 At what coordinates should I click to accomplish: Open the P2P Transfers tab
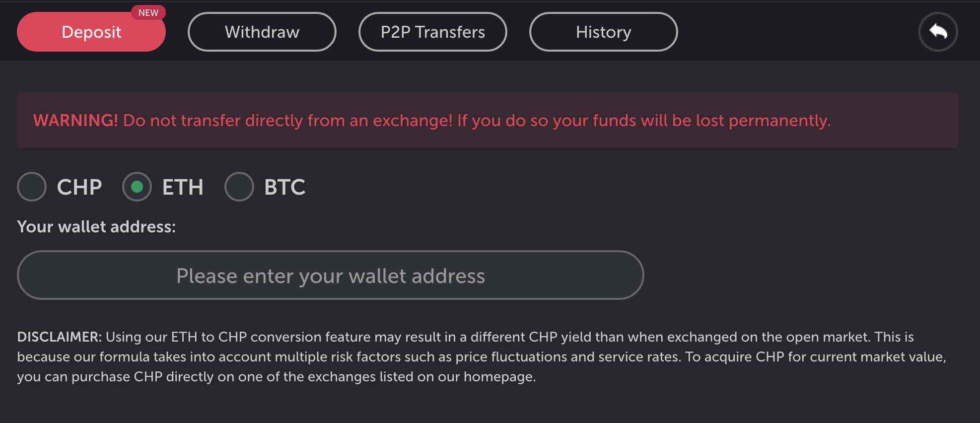tap(432, 32)
